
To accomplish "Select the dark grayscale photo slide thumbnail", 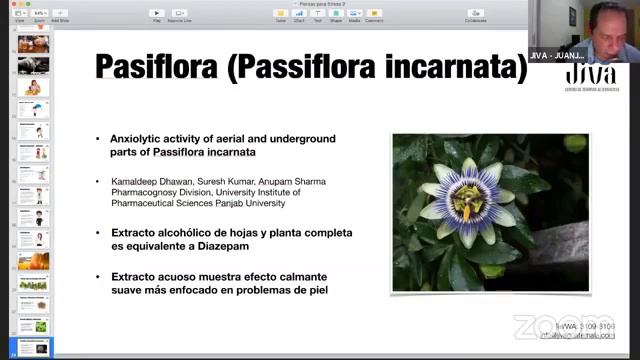I will [33, 66].
